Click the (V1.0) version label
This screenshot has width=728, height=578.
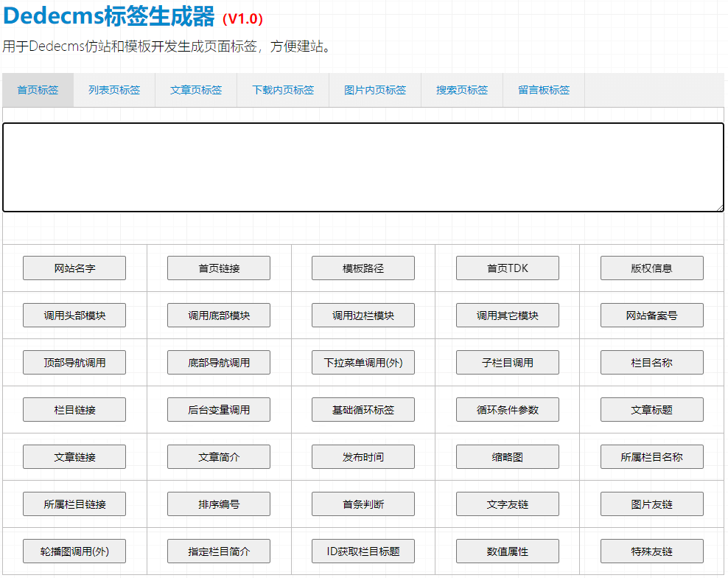point(243,18)
